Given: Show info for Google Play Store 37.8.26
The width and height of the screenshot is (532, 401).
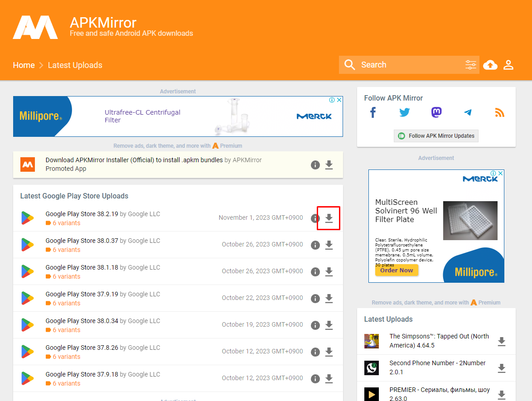Looking at the screenshot, I should click(x=315, y=352).
